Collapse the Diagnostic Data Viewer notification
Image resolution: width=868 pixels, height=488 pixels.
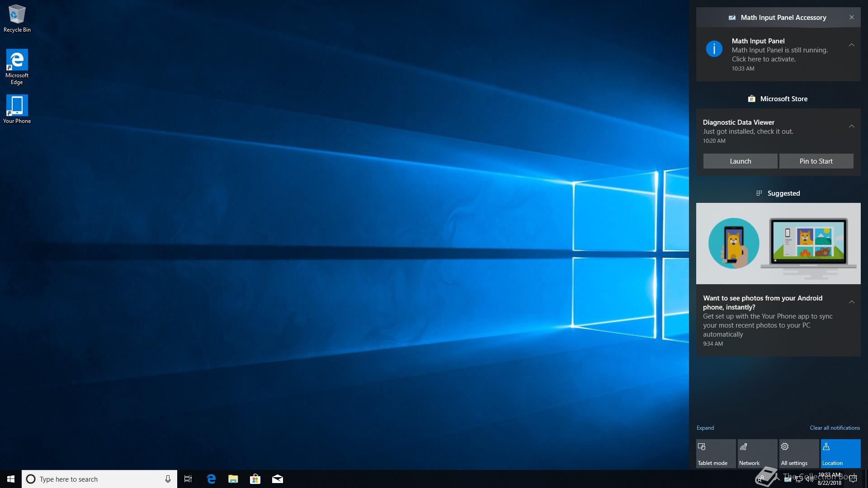click(852, 126)
